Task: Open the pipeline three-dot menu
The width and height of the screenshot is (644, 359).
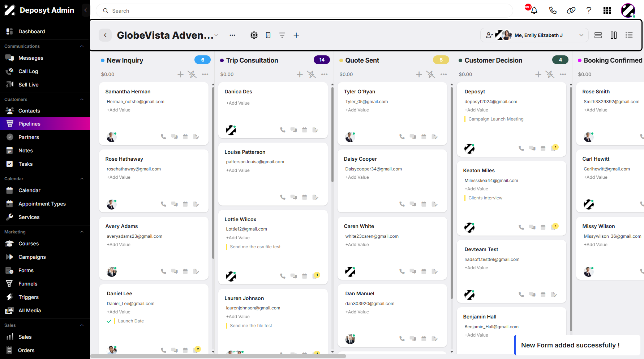Action: (x=232, y=35)
